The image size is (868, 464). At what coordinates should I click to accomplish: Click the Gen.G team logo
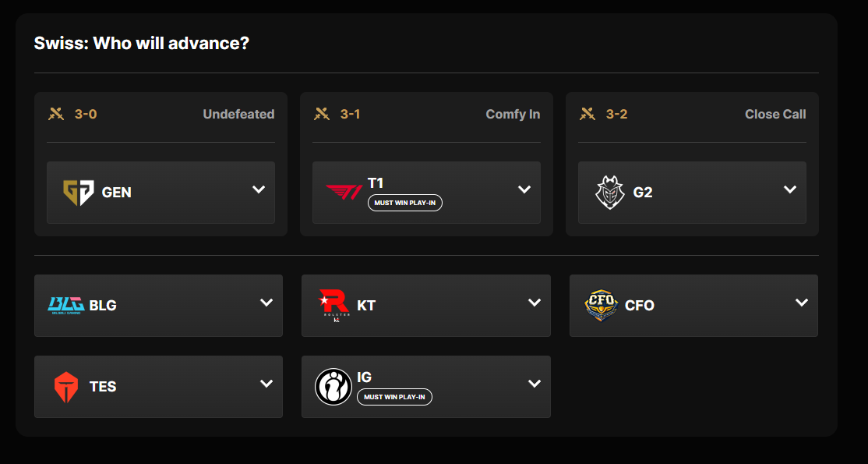[x=78, y=193]
